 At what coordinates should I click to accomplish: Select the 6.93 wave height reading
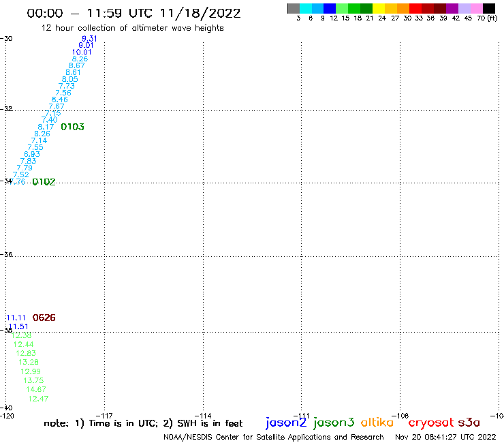(x=32, y=154)
